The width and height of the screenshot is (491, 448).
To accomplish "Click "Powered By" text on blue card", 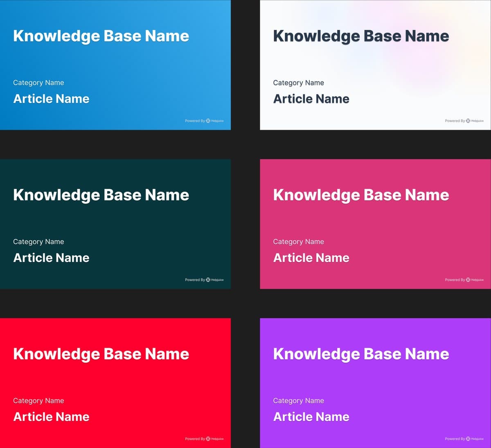I will tap(195, 121).
